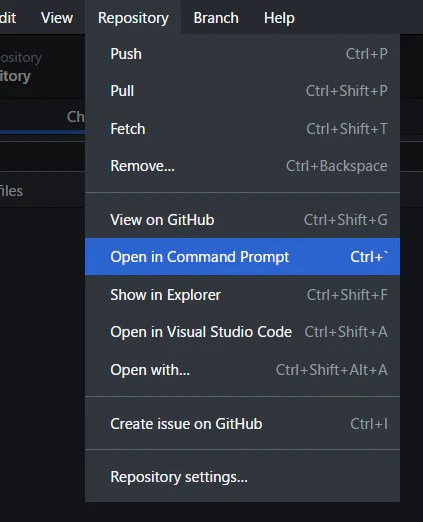Viewport: 423px width, 522px height.
Task: Open the Branch menu
Action: pyautogui.click(x=216, y=18)
